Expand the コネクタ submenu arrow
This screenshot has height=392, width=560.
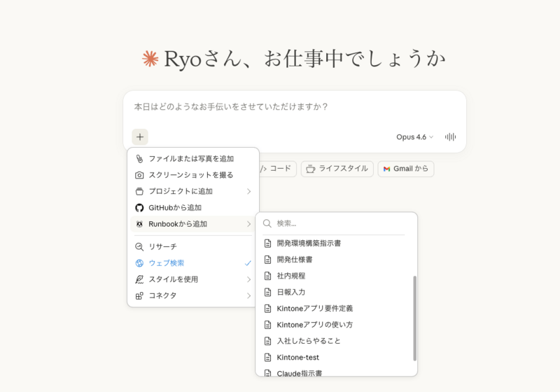[x=248, y=295]
